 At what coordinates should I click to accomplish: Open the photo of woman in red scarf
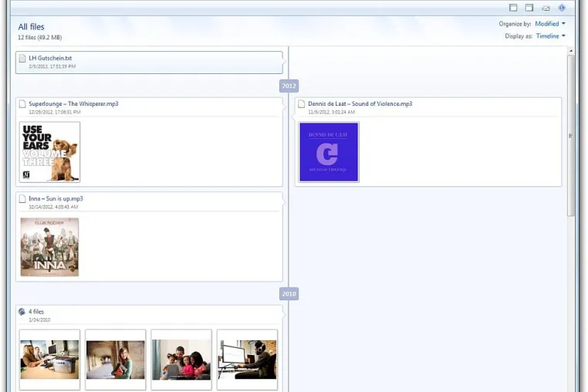click(x=116, y=360)
